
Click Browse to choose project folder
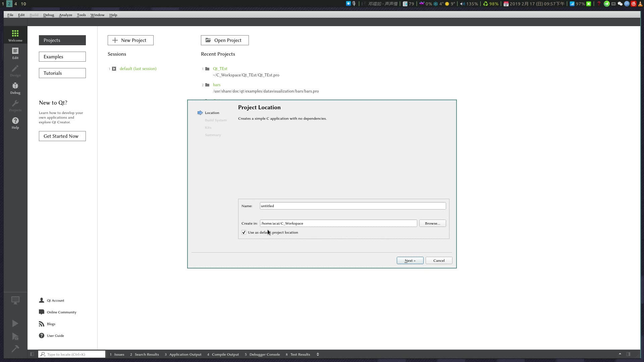pos(432,223)
